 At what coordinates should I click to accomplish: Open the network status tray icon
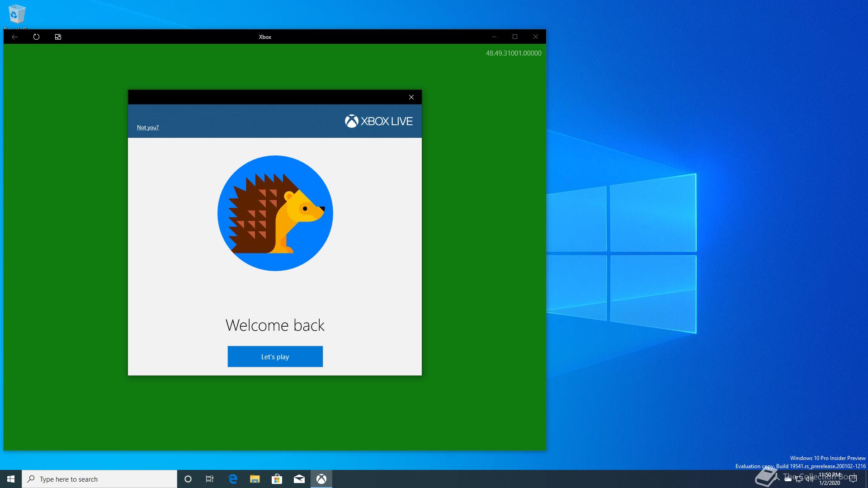pos(799,479)
